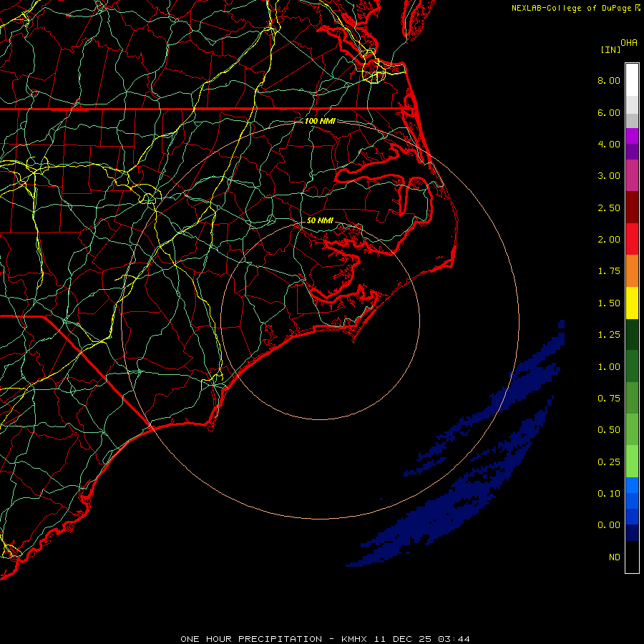This screenshot has height=644, width=644.
Task: Select the 6.00 legend value
Action: [x=609, y=112]
